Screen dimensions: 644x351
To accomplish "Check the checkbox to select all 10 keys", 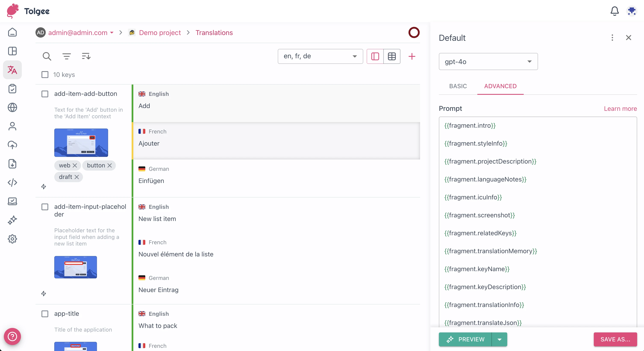I will (x=45, y=75).
